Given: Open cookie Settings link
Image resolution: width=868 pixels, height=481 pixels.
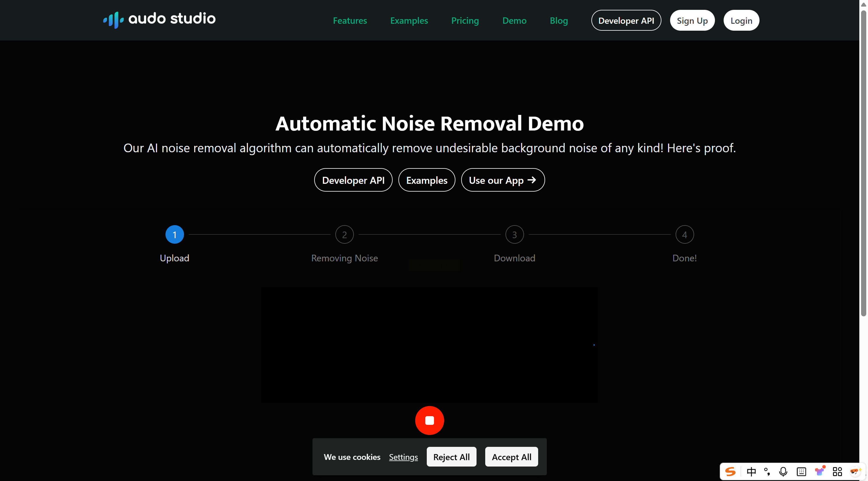Looking at the screenshot, I should pos(403,457).
